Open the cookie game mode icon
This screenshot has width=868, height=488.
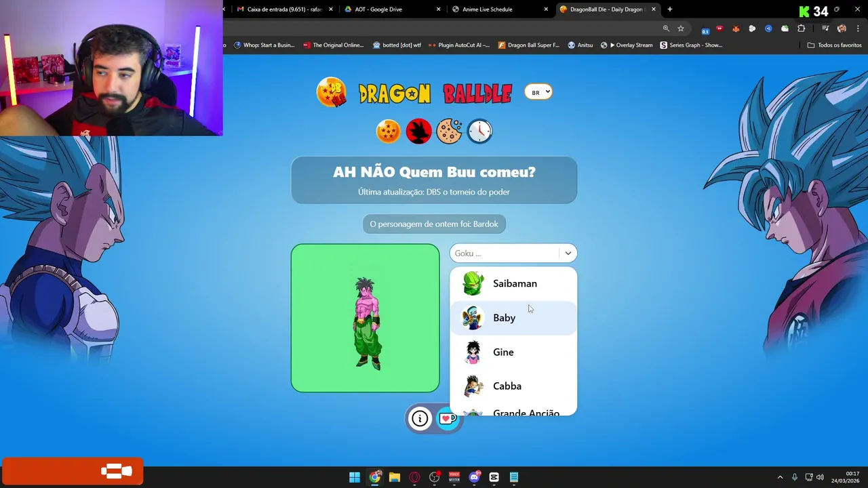click(x=449, y=131)
